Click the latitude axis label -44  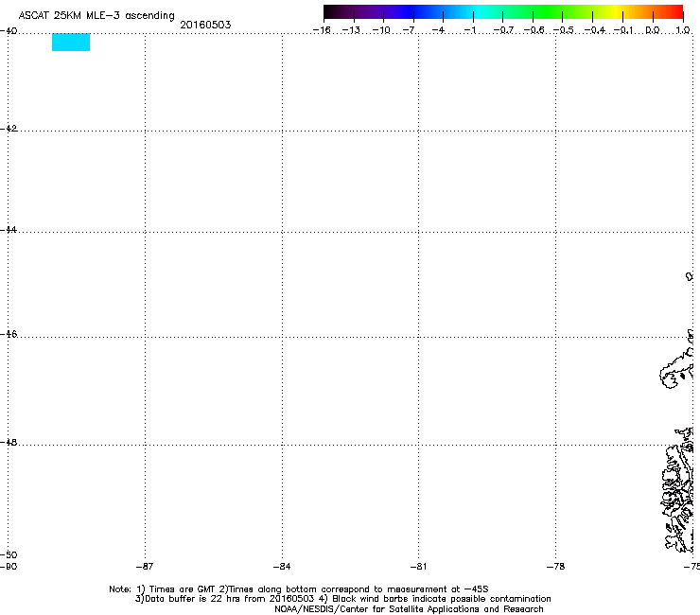(x=9, y=230)
